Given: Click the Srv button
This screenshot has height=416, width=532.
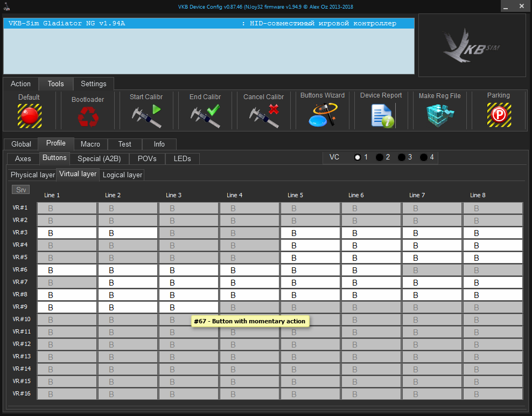Looking at the screenshot, I should click(x=20, y=190).
